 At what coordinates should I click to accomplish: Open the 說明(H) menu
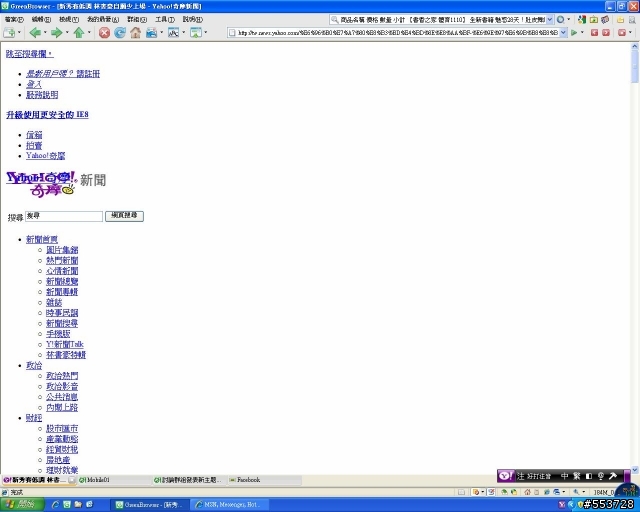[192, 19]
